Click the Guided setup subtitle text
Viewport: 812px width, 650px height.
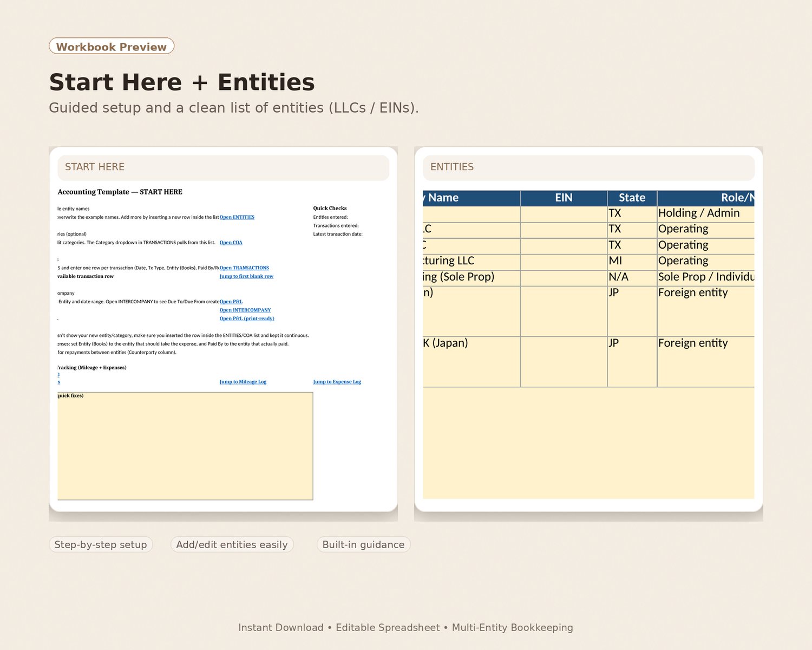tap(234, 108)
